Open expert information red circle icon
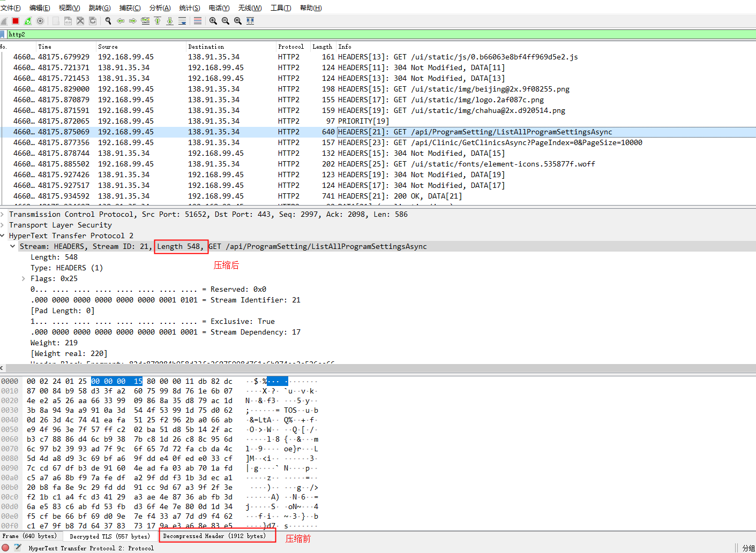This screenshot has height=553, width=756. 5,548
